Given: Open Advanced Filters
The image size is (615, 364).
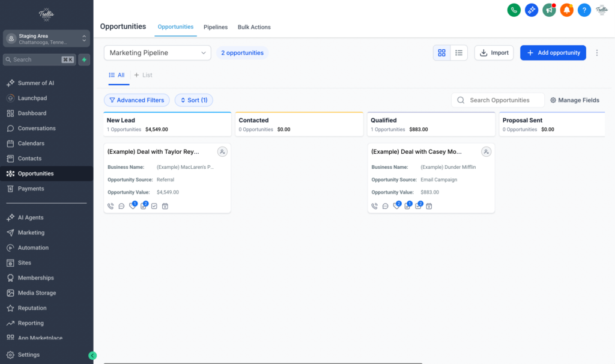Looking at the screenshot, I should [x=136, y=100].
